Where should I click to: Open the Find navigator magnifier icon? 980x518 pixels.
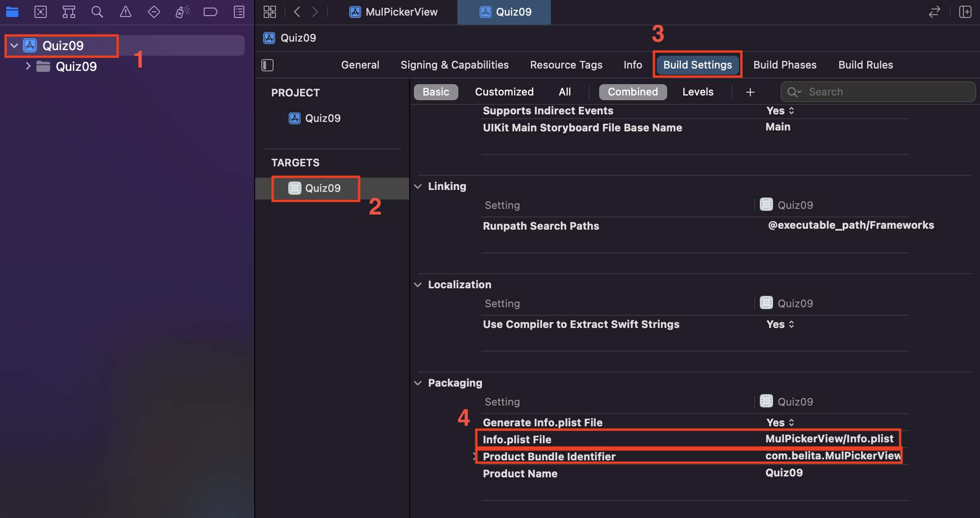click(97, 12)
